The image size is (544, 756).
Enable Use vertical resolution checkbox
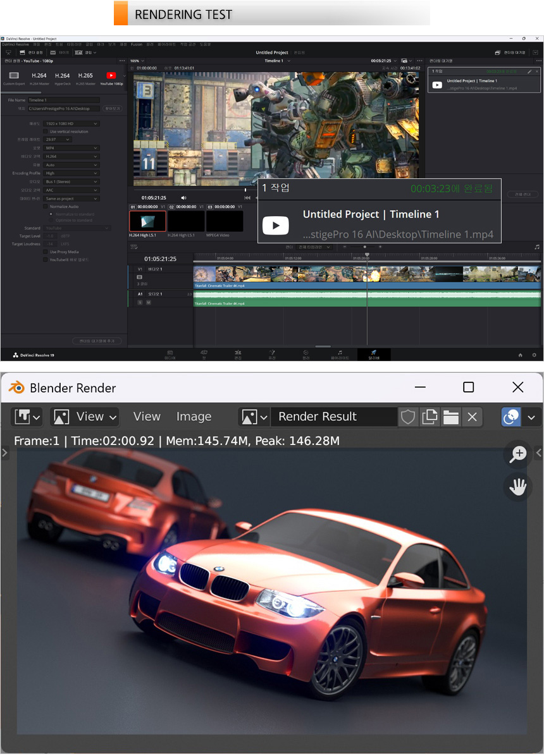pos(46,131)
